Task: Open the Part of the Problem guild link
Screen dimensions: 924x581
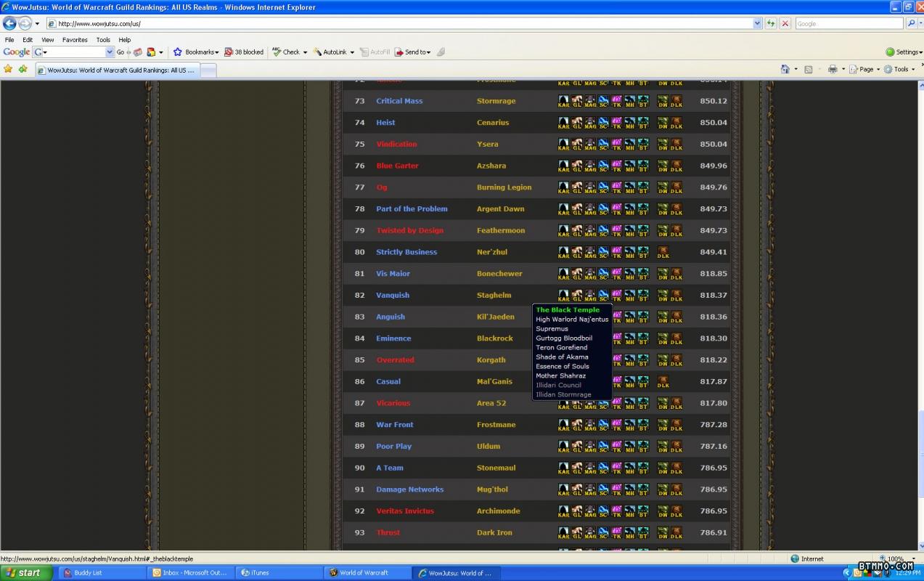Action: point(412,209)
